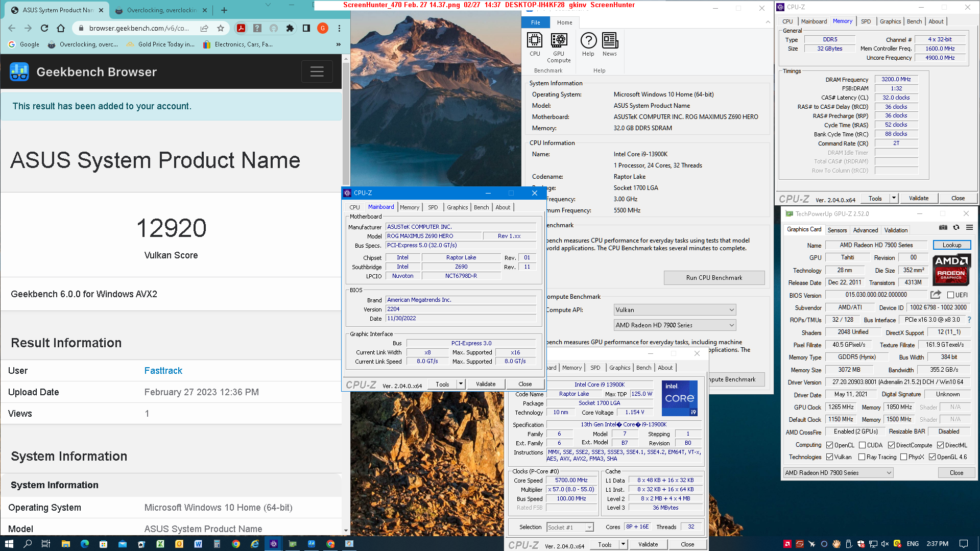Take GPU-Z screenshot with camera icon
This screenshot has height=551, width=980.
(x=943, y=228)
